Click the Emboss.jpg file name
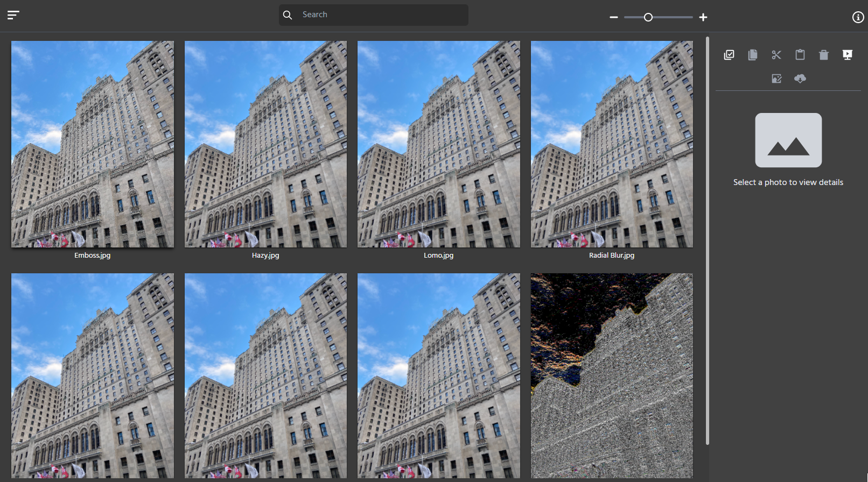 93,256
